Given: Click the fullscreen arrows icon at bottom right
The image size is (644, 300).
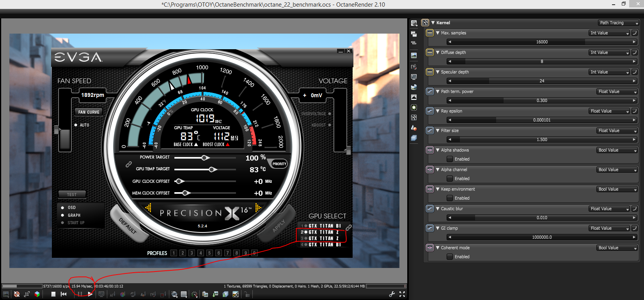Looking at the screenshot, I should click(402, 294).
